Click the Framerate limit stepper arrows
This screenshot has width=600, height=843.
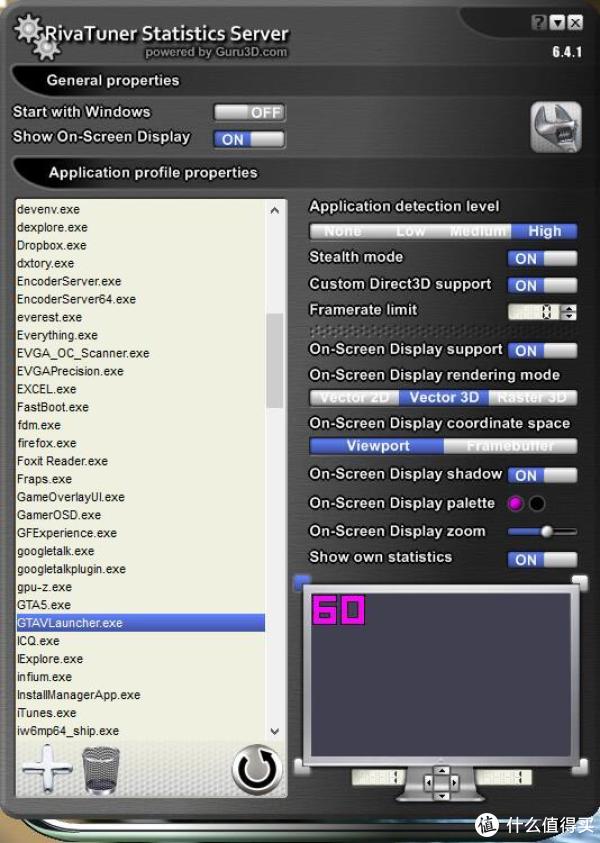pos(569,312)
